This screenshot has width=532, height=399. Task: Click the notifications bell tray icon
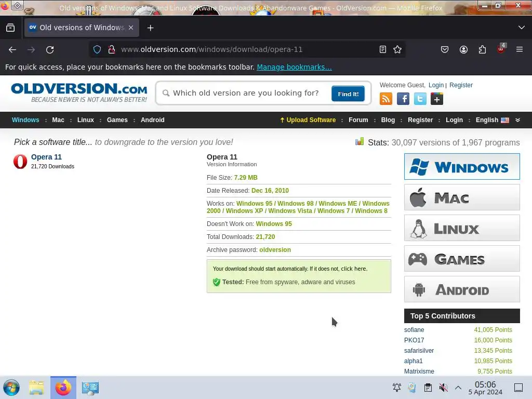click(x=396, y=387)
